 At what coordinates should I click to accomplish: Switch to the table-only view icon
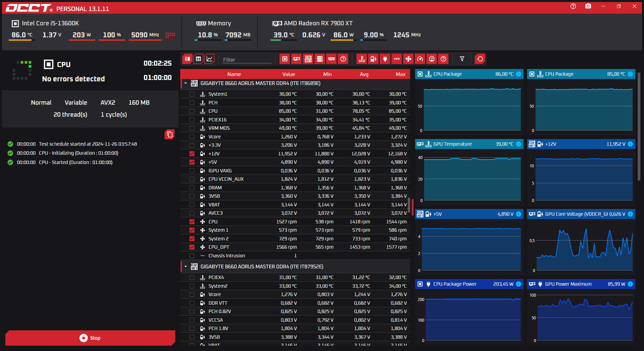point(198,59)
